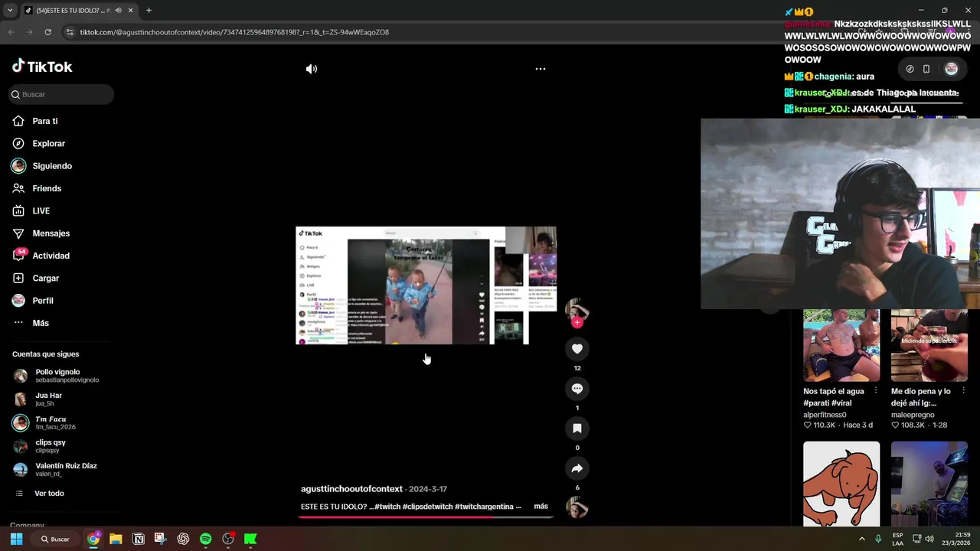Mute the video with speaker icon

coord(312,69)
